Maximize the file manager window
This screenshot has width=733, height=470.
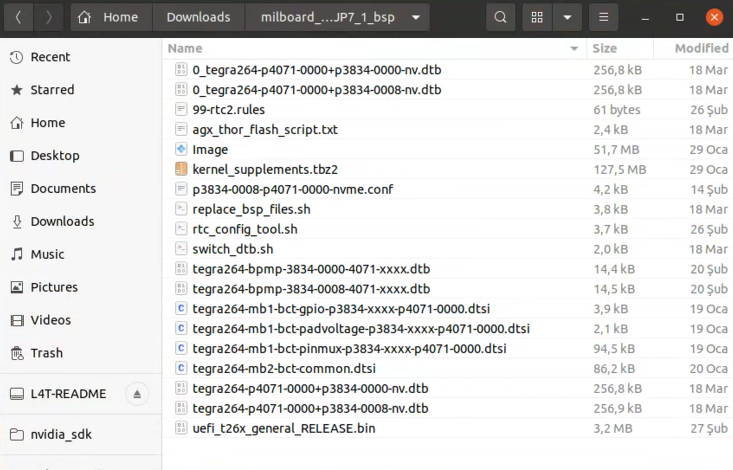coord(680,17)
